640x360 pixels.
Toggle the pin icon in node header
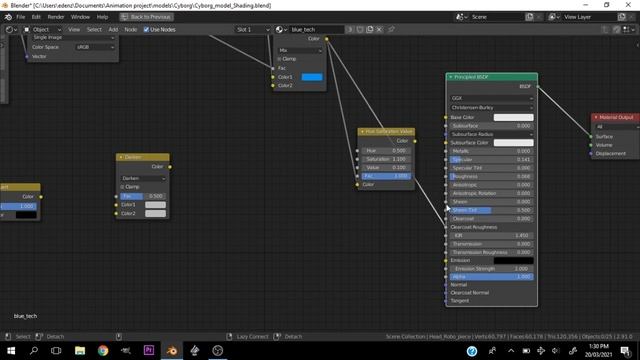(x=391, y=29)
